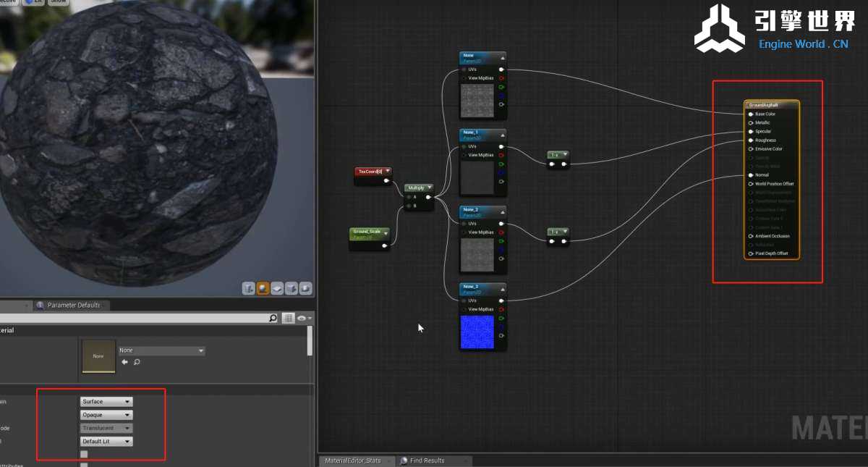868x467 pixels.
Task: Select the cylinder preview shape
Action: click(x=249, y=288)
